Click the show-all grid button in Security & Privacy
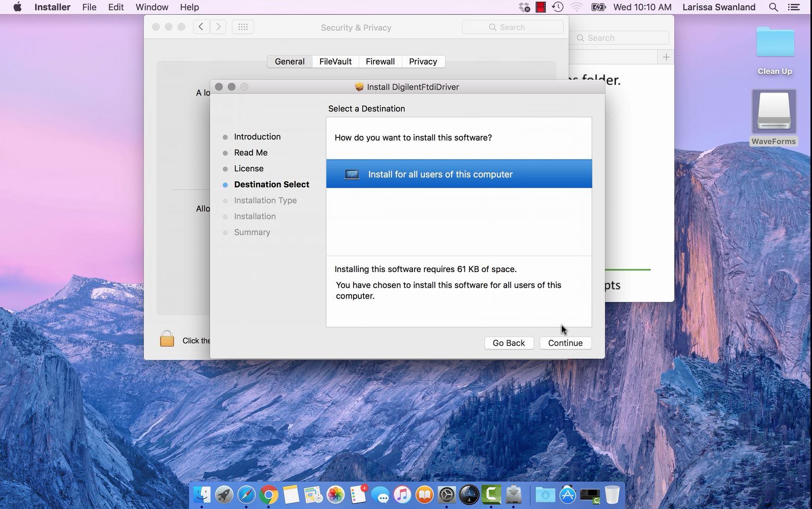This screenshot has height=509, width=812. pos(243,27)
